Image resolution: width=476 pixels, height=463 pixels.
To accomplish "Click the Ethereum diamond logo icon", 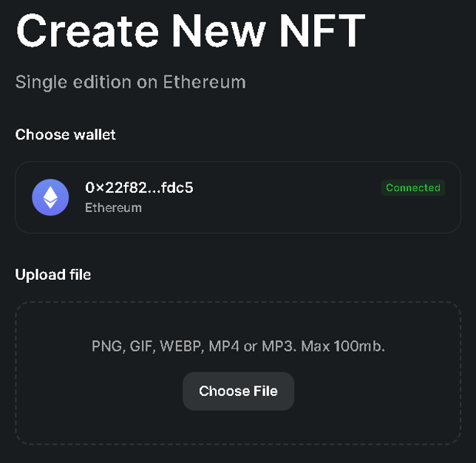I will point(50,197).
